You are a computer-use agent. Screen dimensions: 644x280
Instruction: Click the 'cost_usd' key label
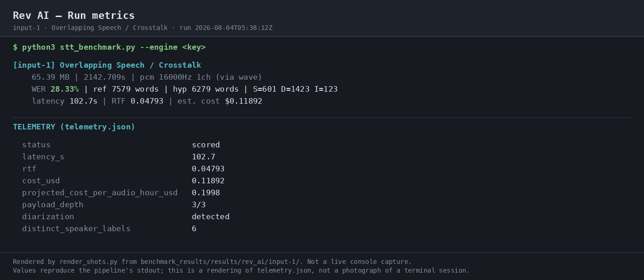tap(41, 181)
